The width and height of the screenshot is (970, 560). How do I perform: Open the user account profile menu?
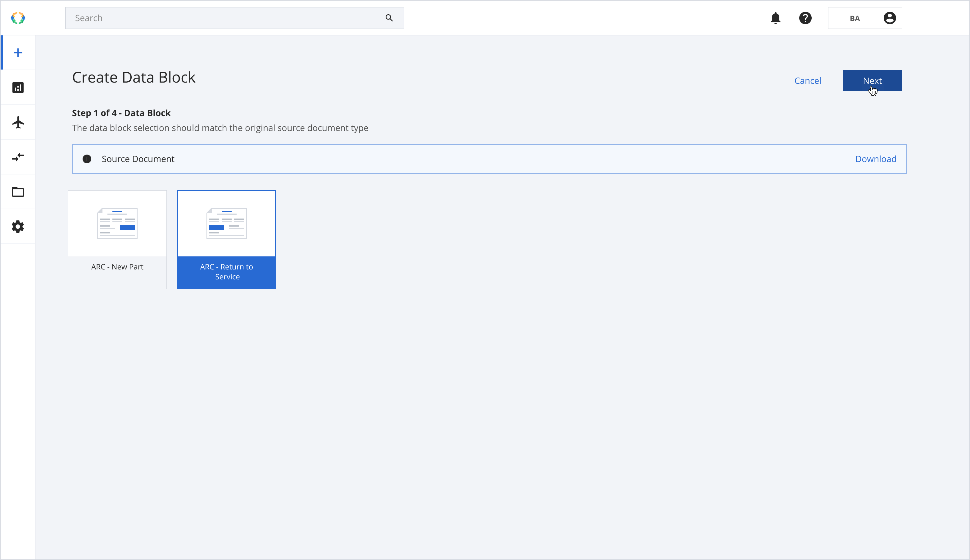click(890, 18)
